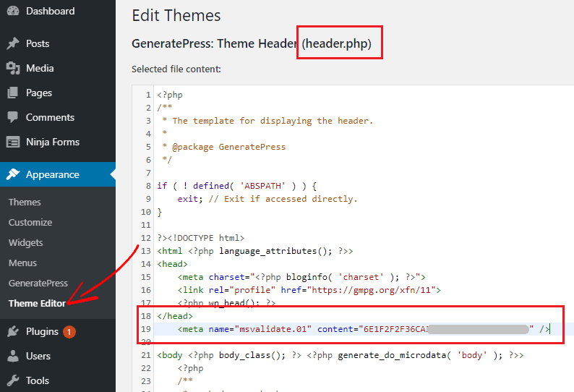Collapse the Appearance menu arrow indicator
The height and width of the screenshot is (392, 574).
coord(112,174)
